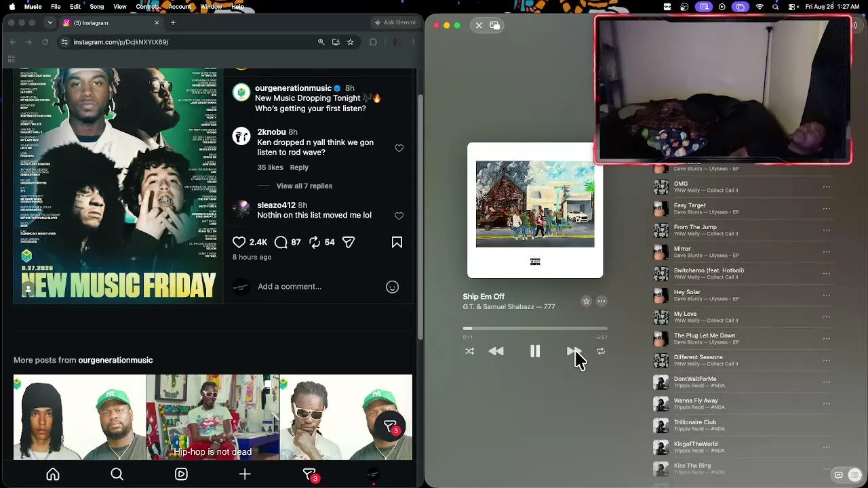Open ourgenerationmusic profile from caption
Viewport: 868px width, 488px height.
tap(293, 88)
